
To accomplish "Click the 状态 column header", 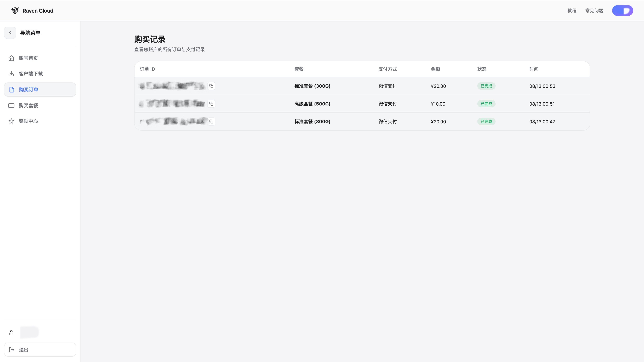I will click(x=482, y=69).
